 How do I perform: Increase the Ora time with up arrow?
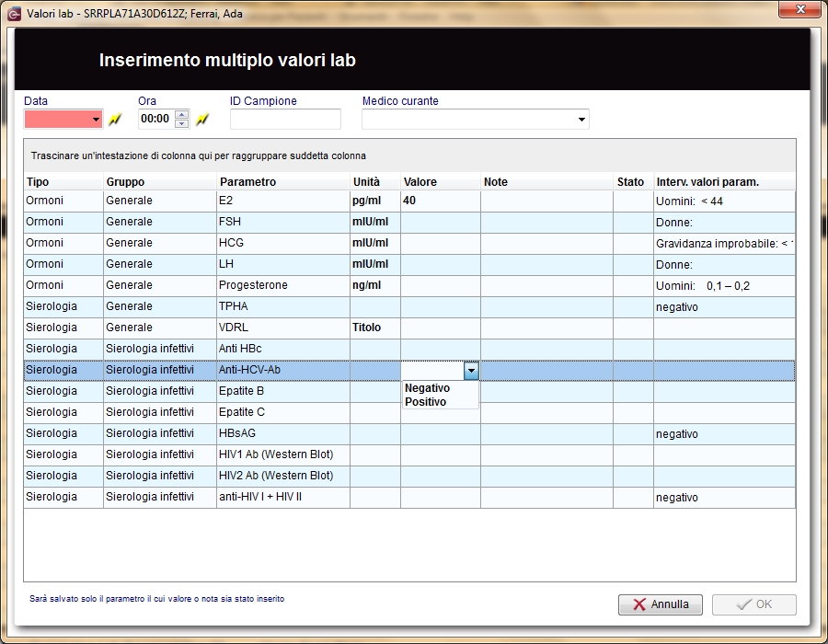coord(181,114)
